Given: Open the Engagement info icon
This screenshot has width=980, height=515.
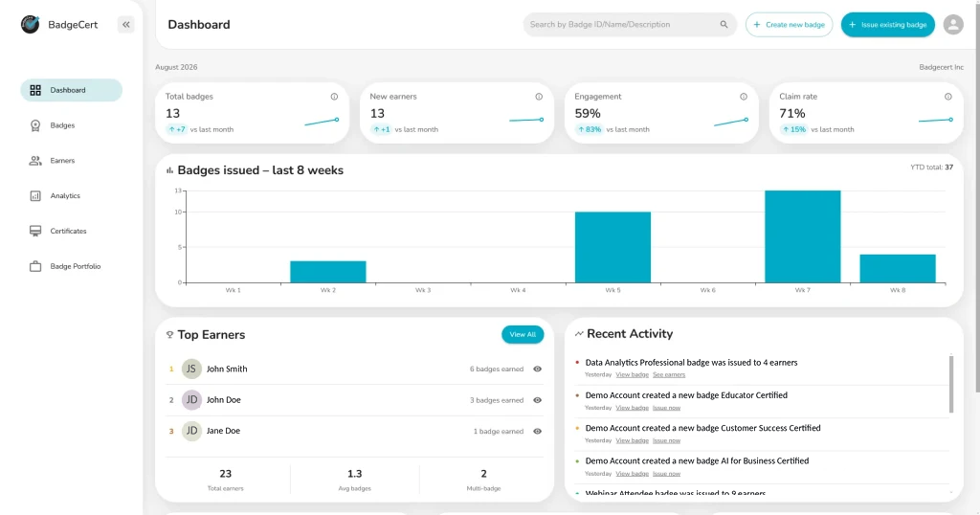Looking at the screenshot, I should tap(744, 97).
